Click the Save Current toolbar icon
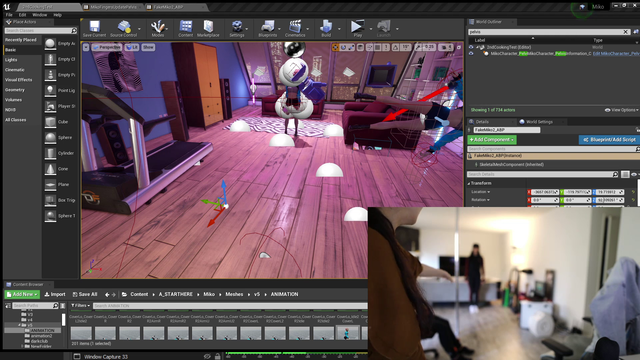The image size is (640, 360). [94, 29]
